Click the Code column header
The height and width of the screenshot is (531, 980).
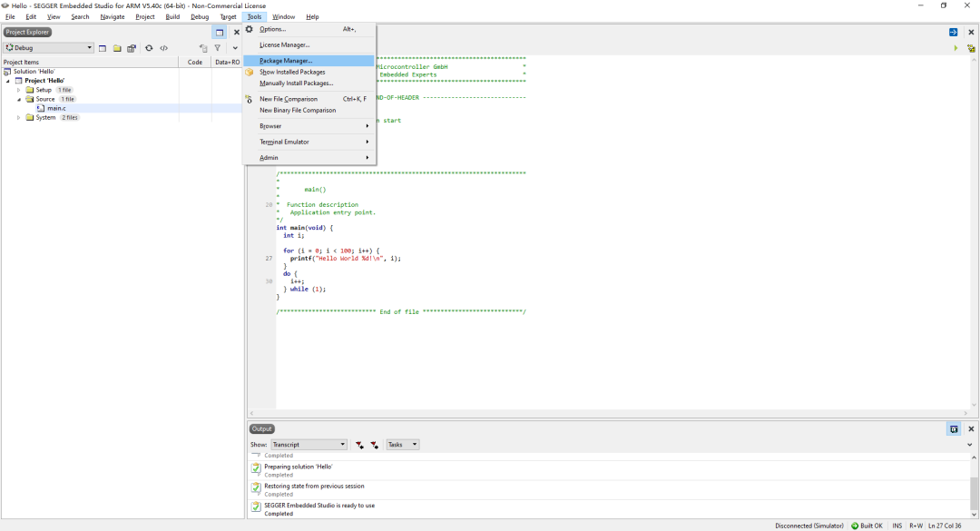coord(195,62)
